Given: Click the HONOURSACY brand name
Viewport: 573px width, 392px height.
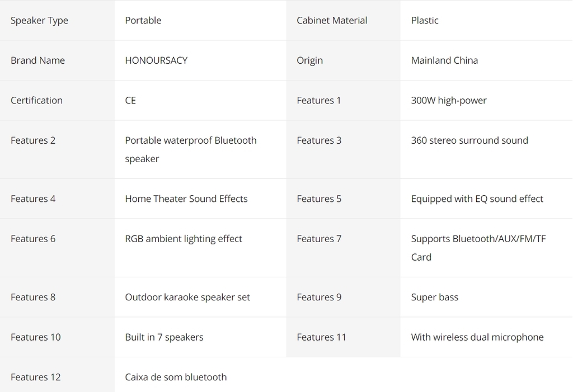Looking at the screenshot, I should click(x=156, y=60).
